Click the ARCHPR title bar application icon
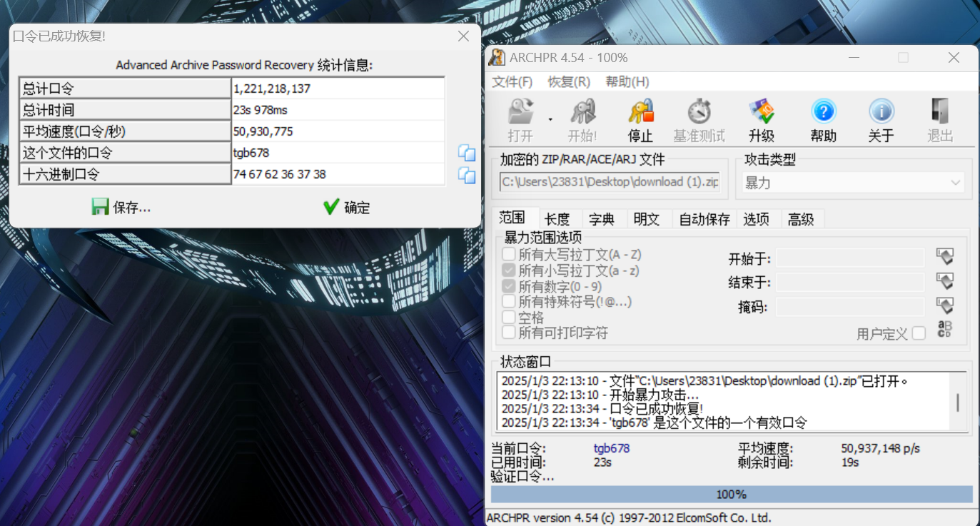Viewport: 980px width, 526px height. click(497, 58)
